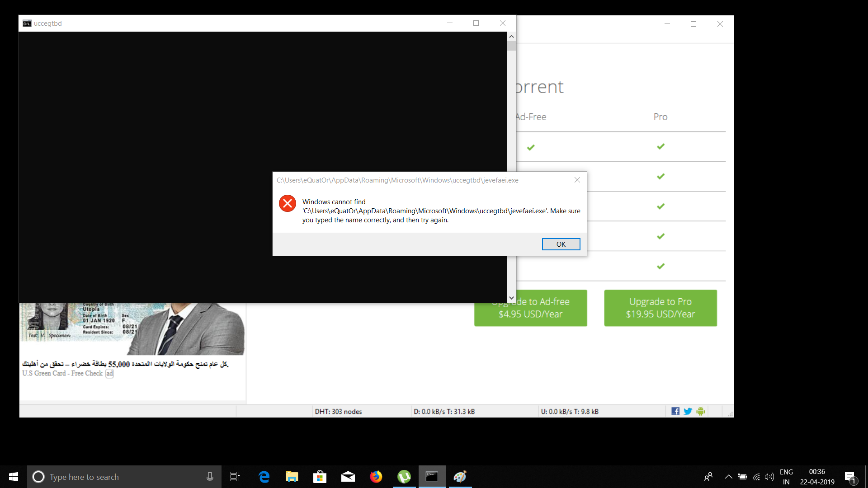Click the green card advertisement image

[132, 329]
